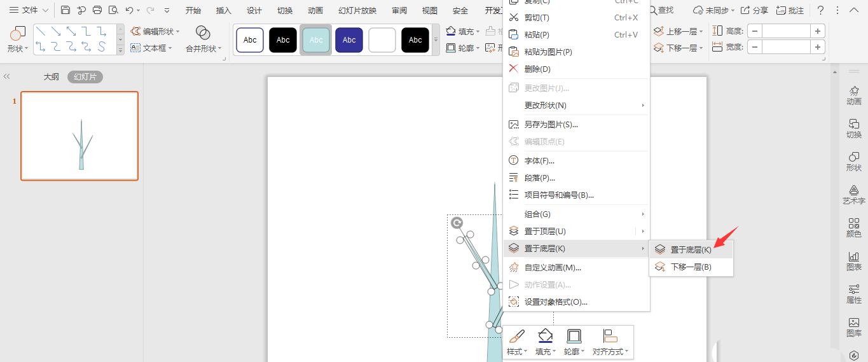This screenshot has width=868, height=362.
Task: Choose 置于底层(K) from the submenu
Action: coord(691,250)
